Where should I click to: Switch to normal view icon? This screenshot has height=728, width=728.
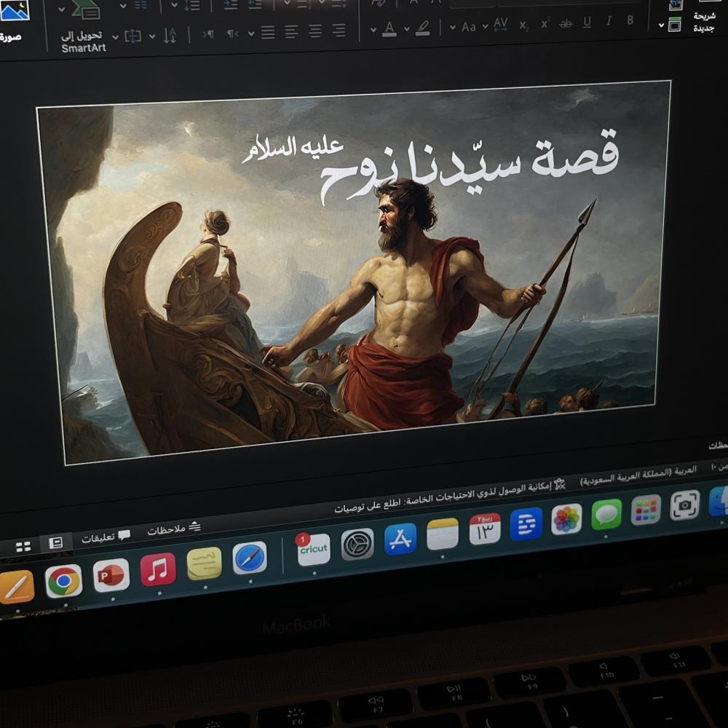56,542
